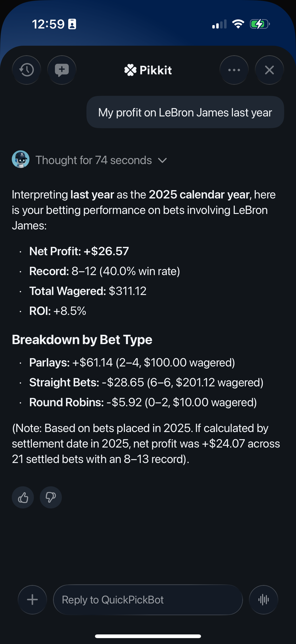
Task: Open the Thought for 74 seconds details
Action: [94, 160]
